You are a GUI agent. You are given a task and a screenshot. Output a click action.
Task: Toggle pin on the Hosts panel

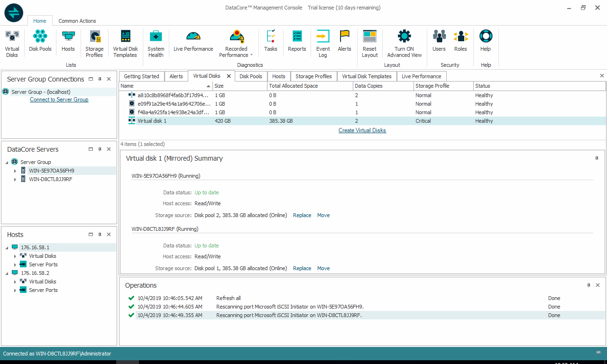point(100,235)
